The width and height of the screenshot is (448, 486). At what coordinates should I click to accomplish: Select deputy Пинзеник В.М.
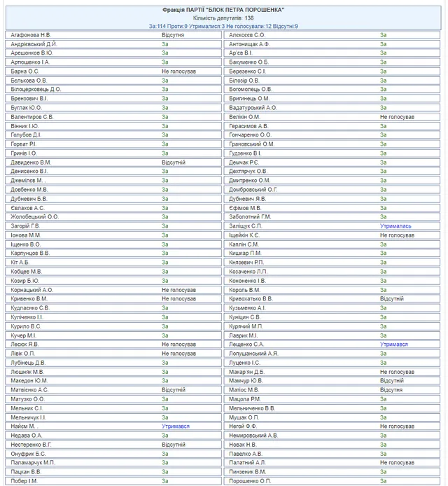coord(247,472)
